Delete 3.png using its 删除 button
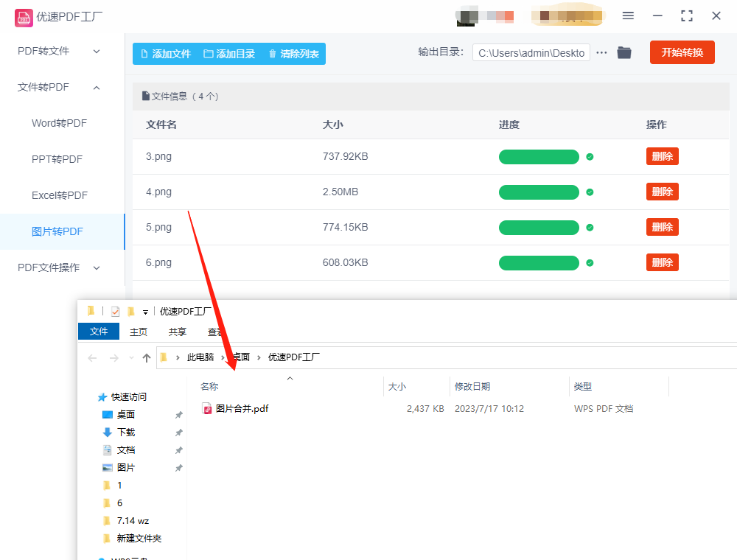This screenshot has width=737, height=560. tap(663, 156)
